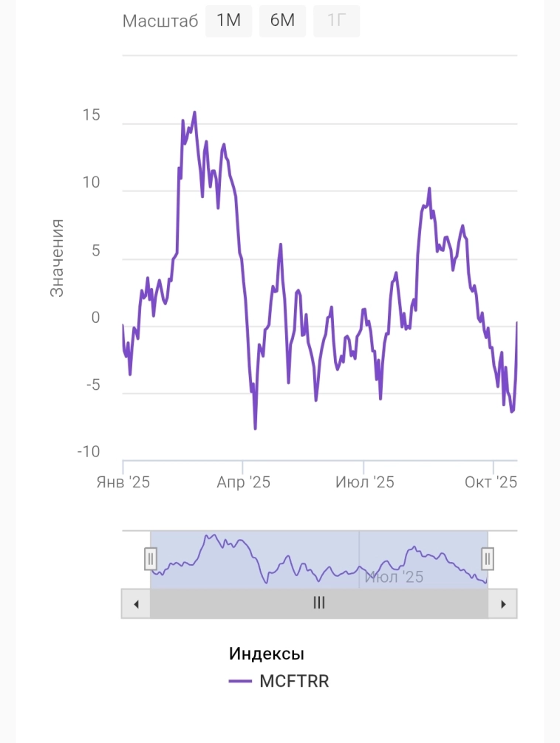560x743 pixels.
Task: Click the Индексы legend heading
Action: (267, 653)
